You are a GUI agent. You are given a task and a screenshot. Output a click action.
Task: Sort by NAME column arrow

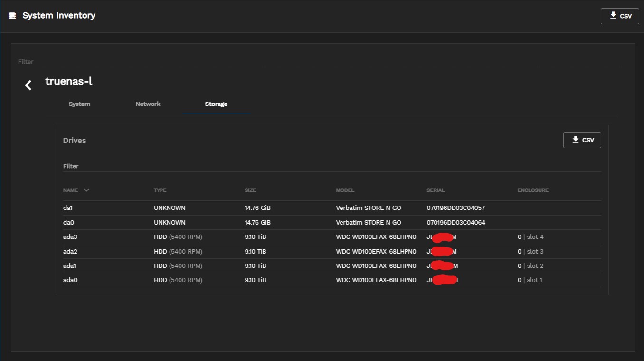coord(86,190)
